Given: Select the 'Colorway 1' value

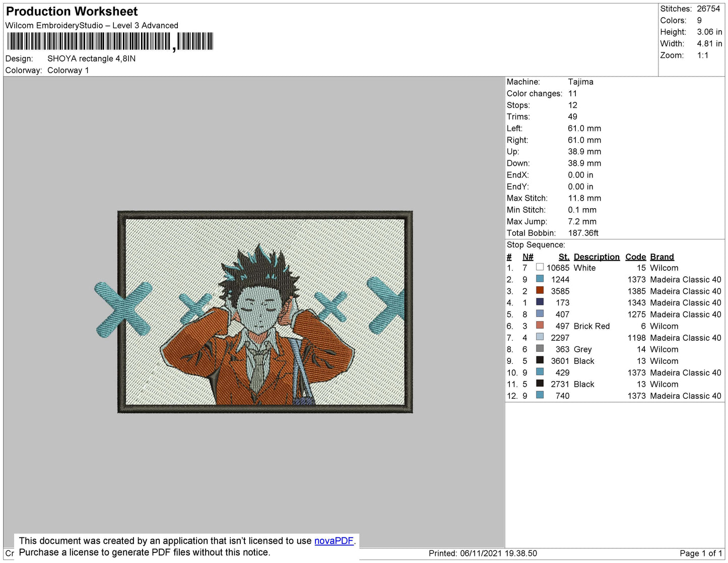Looking at the screenshot, I should coord(68,70).
